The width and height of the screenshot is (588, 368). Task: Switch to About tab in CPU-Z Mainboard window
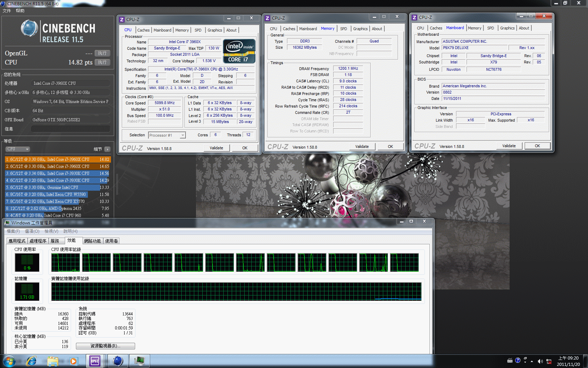(524, 28)
